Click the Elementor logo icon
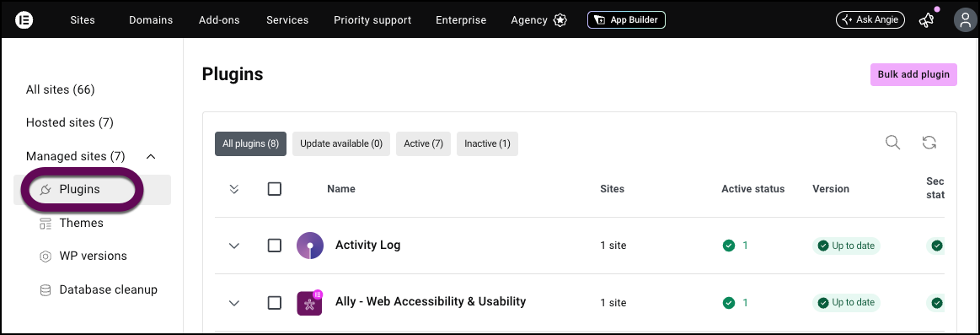Screen dimensions: 980x335 tap(24, 20)
